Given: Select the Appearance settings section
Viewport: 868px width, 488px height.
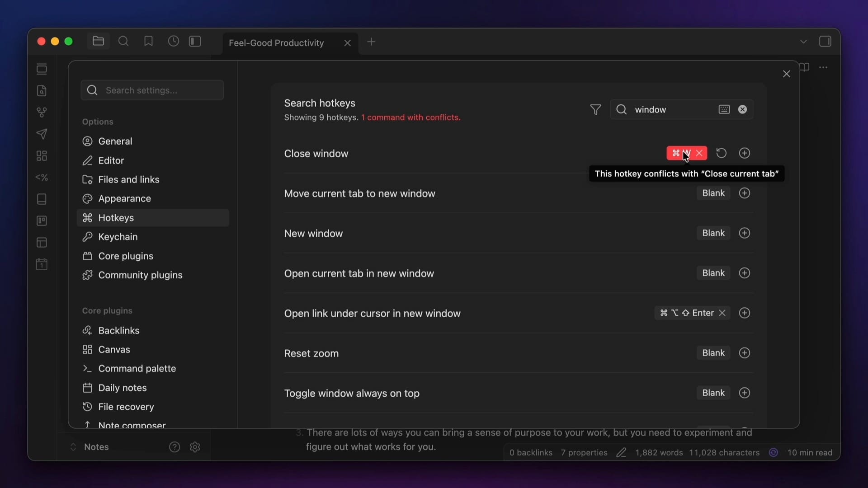Looking at the screenshot, I should (124, 199).
